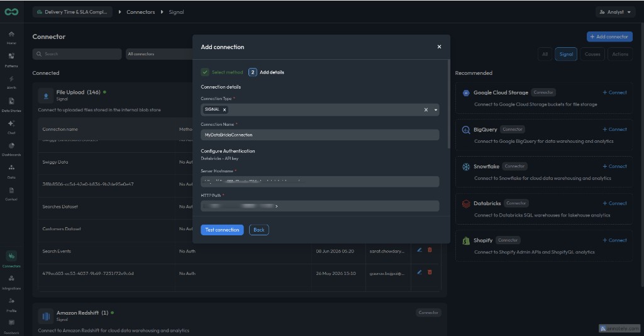Connect to Shopify
Viewport: 644px width, 336px height.
point(614,240)
